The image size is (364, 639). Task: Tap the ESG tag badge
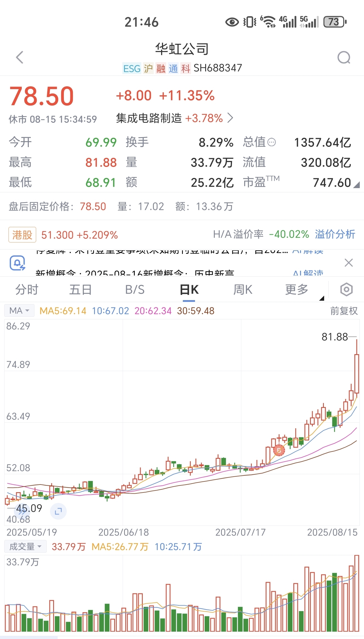point(132,68)
